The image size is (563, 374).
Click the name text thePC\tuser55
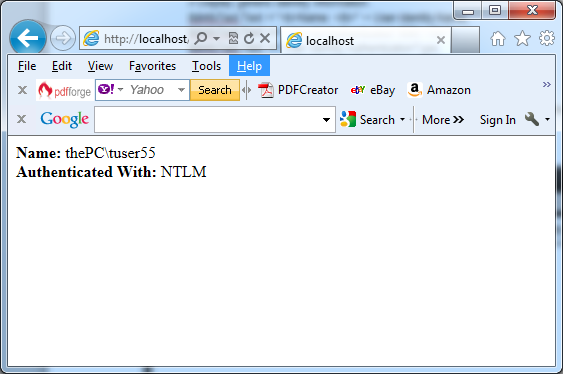(110, 153)
